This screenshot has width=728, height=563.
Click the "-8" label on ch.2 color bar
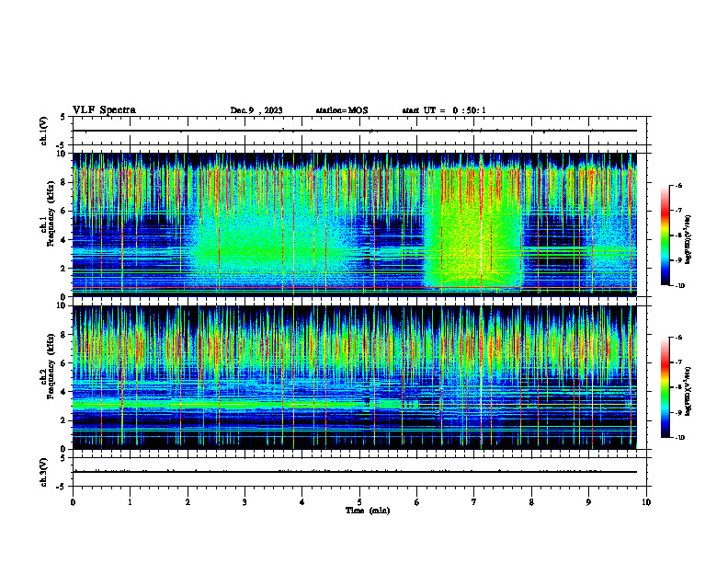click(x=678, y=387)
